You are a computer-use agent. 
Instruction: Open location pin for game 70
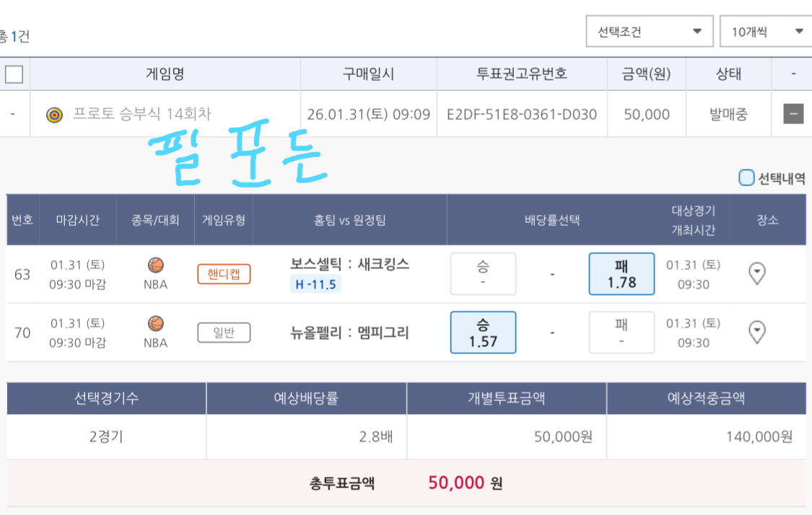(x=756, y=332)
